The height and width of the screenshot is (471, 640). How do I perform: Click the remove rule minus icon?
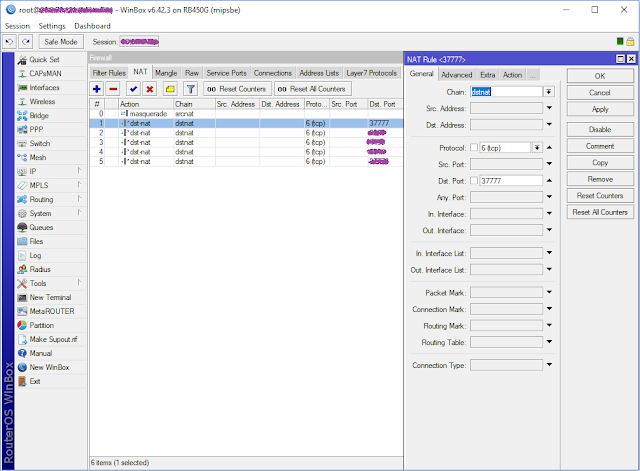113,89
